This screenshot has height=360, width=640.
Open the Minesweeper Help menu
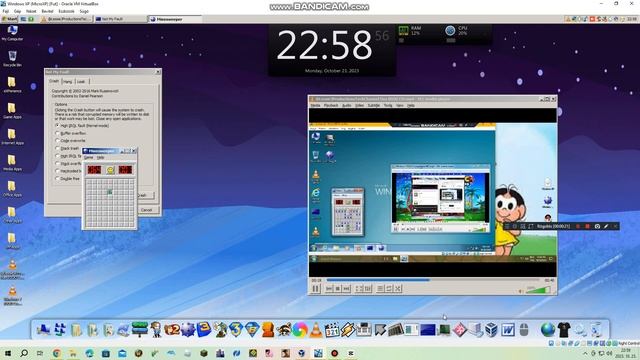point(100,157)
